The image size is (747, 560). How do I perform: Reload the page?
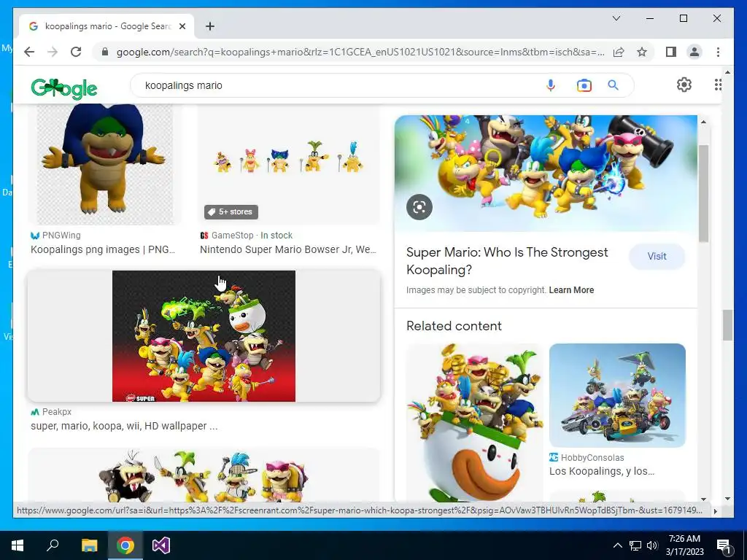click(x=76, y=52)
